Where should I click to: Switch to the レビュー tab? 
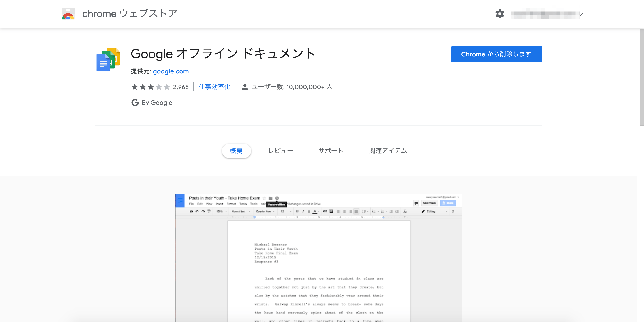(x=281, y=151)
